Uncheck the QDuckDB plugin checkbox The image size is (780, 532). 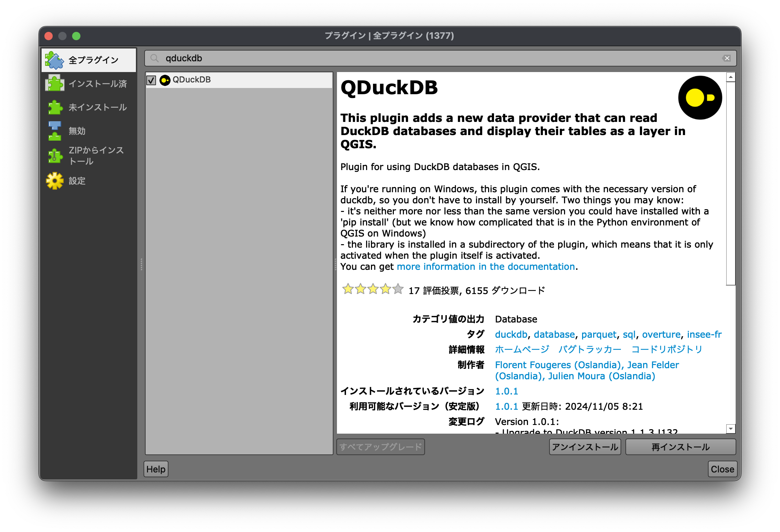(x=151, y=80)
